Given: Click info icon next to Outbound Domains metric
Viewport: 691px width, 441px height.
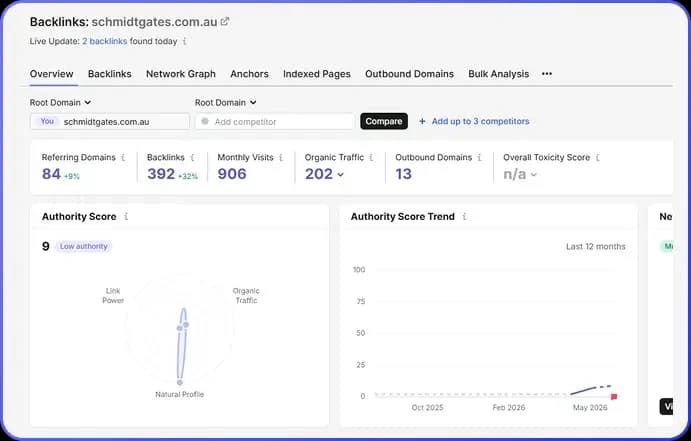Looking at the screenshot, I should (479, 158).
